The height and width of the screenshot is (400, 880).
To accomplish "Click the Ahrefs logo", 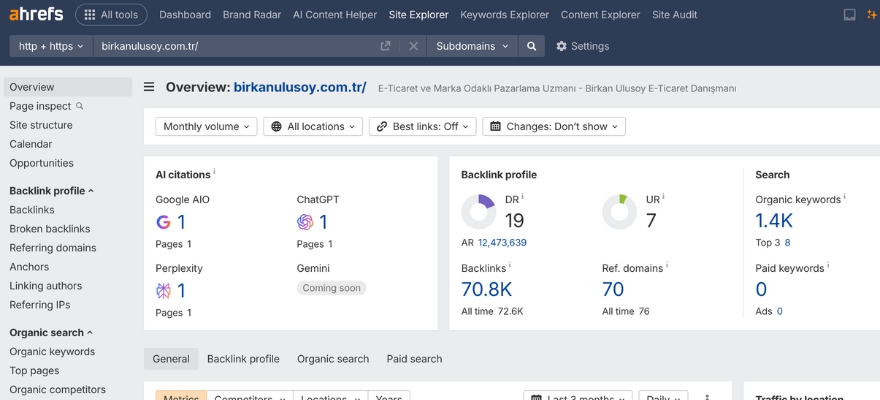I will [x=36, y=15].
